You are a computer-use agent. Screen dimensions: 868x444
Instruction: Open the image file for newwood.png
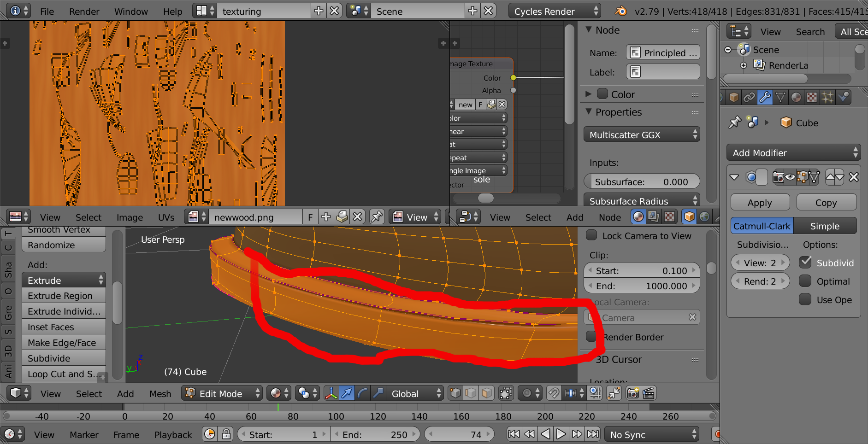point(342,216)
